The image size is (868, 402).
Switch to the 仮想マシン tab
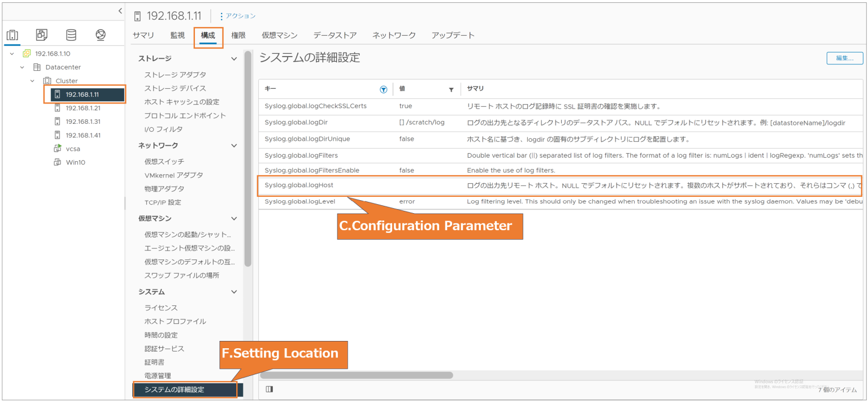(280, 35)
